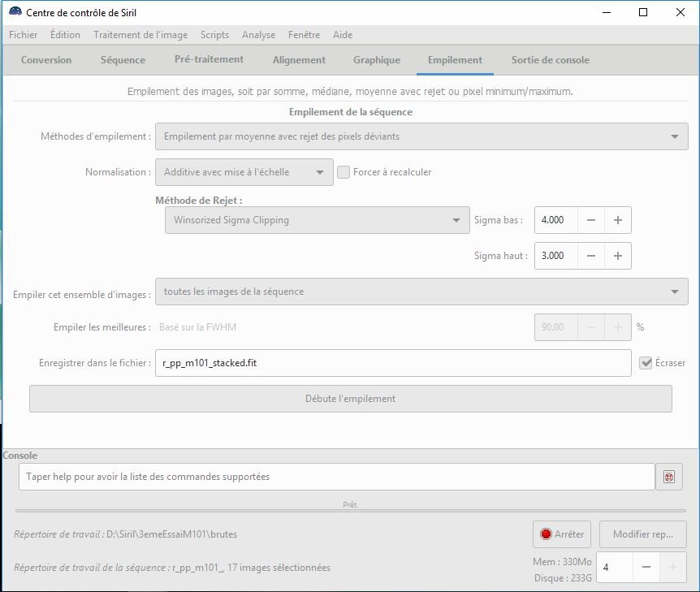
Task: Maximize the Siril window
Action: (643, 12)
